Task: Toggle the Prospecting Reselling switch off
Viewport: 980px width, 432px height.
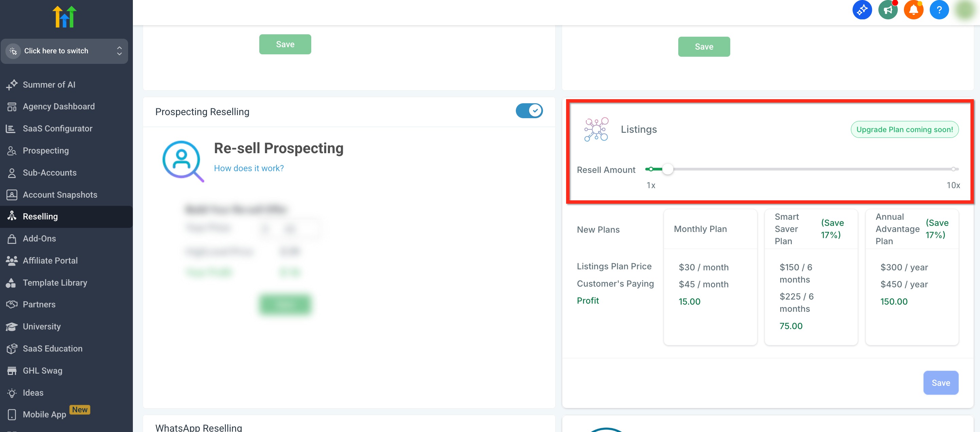Action: pyautogui.click(x=529, y=111)
